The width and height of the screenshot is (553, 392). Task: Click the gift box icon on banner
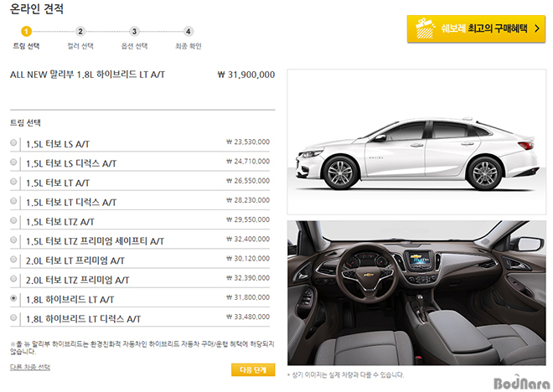pyautogui.click(x=425, y=28)
